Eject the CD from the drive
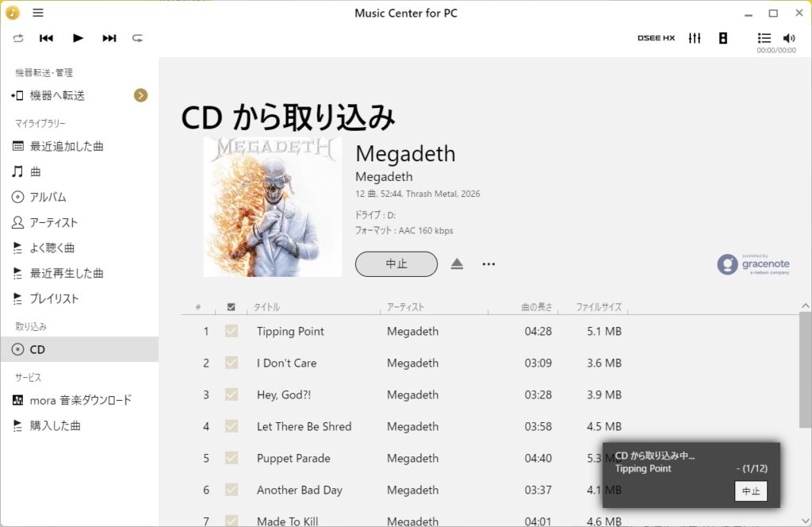 pyautogui.click(x=457, y=264)
